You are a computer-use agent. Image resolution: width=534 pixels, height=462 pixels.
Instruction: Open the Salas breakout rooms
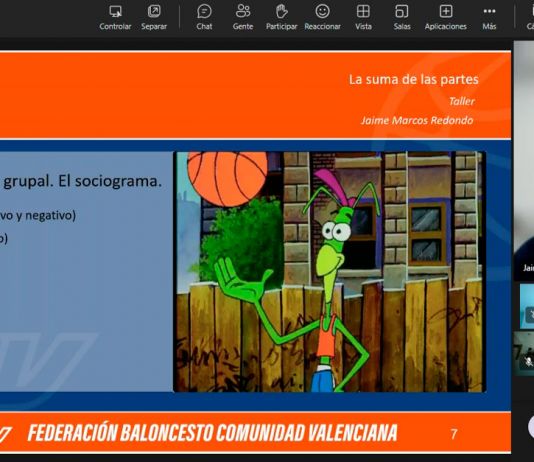[x=402, y=18]
